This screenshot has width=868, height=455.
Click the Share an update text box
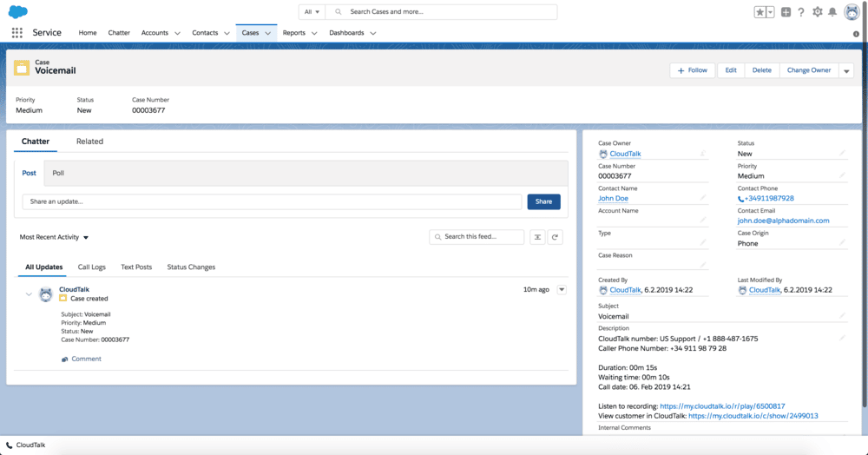click(272, 201)
